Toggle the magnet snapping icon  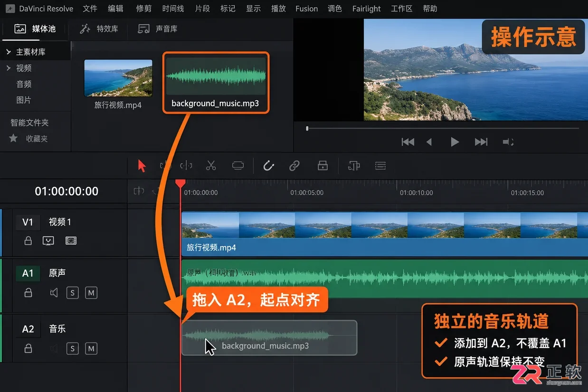pyautogui.click(x=268, y=165)
